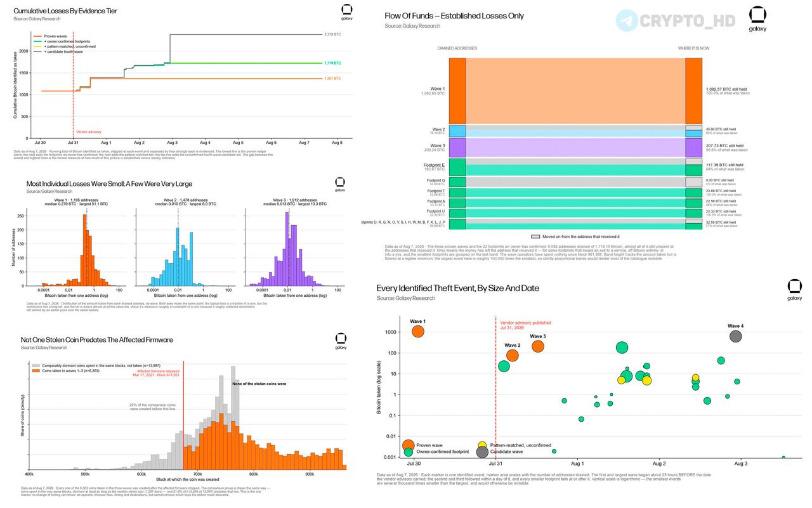Viewport: 812px width, 508px height.
Task: Click the red 'Vendor advisory' label in Cumulative Losses
Action: click(89, 132)
